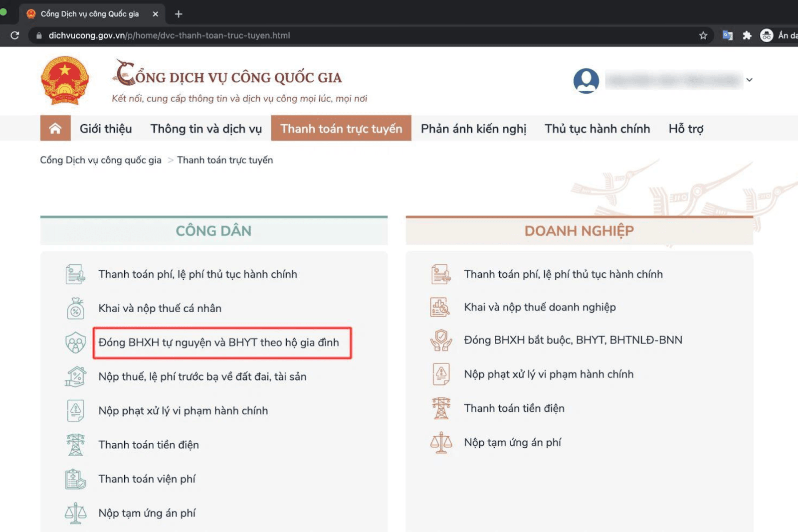The height and width of the screenshot is (532, 798).
Task: Click the incognito profile icon
Action: [767, 35]
